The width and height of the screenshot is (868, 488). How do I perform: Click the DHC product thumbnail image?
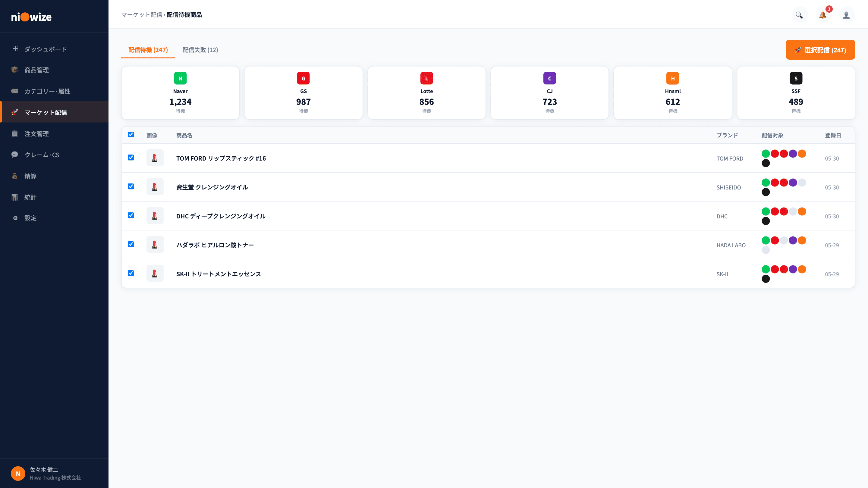(155, 216)
